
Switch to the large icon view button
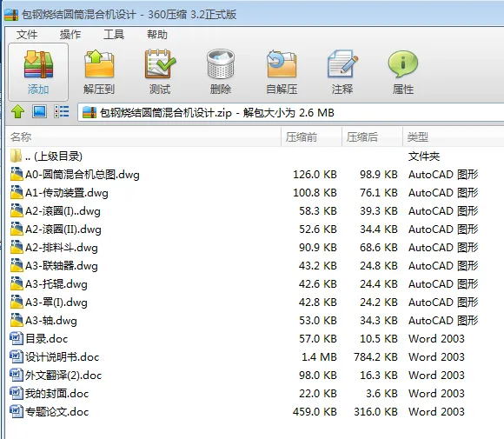(x=39, y=112)
